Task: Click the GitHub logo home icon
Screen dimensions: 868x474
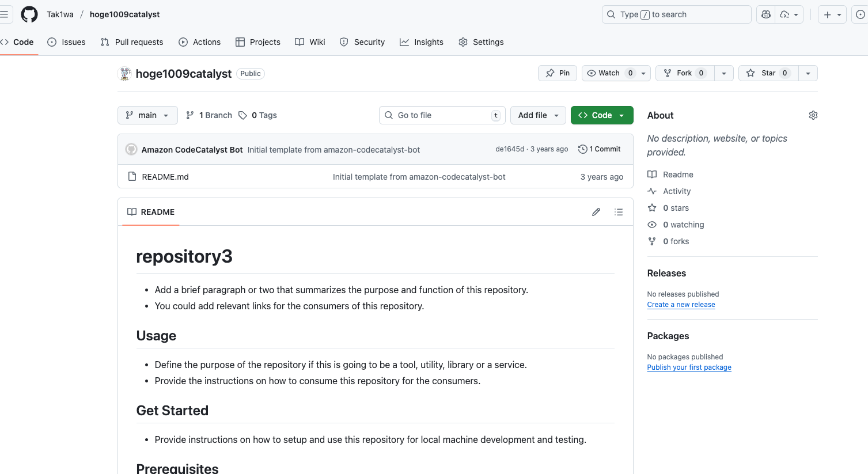Action: [29, 14]
